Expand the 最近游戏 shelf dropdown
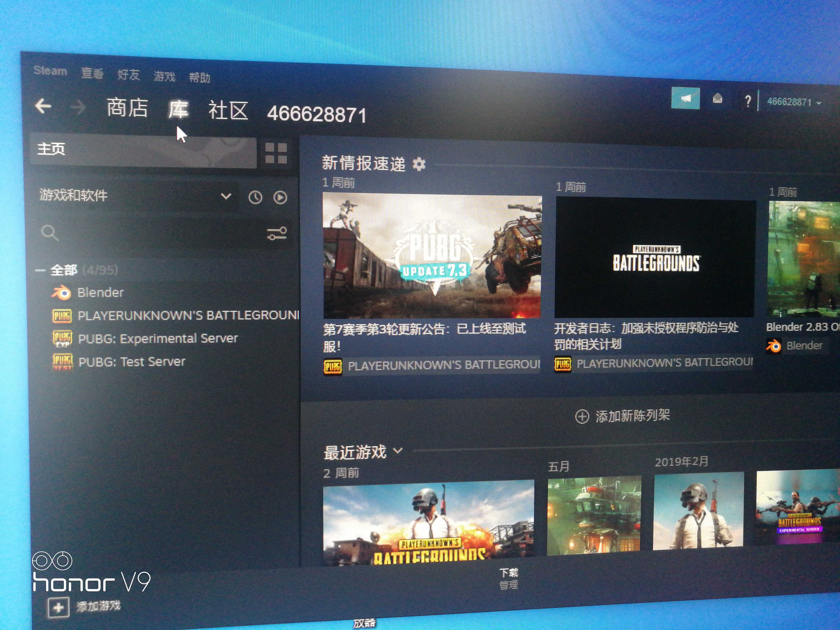Screen dimensions: 840x630 [398, 451]
